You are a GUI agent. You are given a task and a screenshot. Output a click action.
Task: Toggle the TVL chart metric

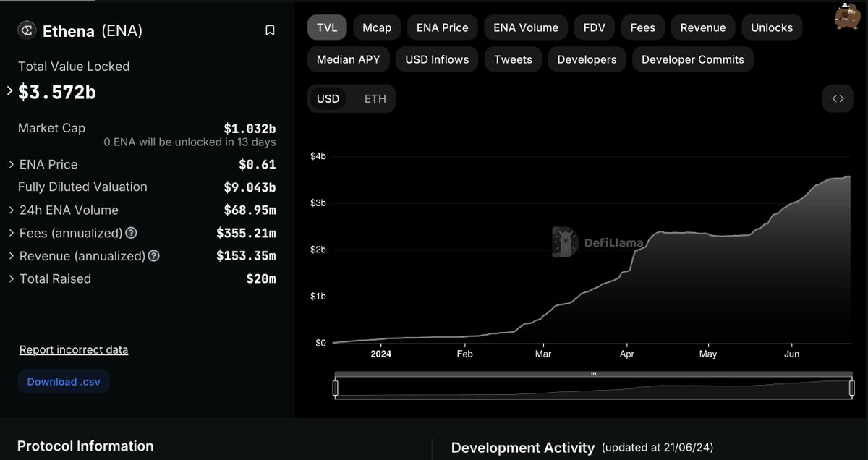pyautogui.click(x=328, y=27)
